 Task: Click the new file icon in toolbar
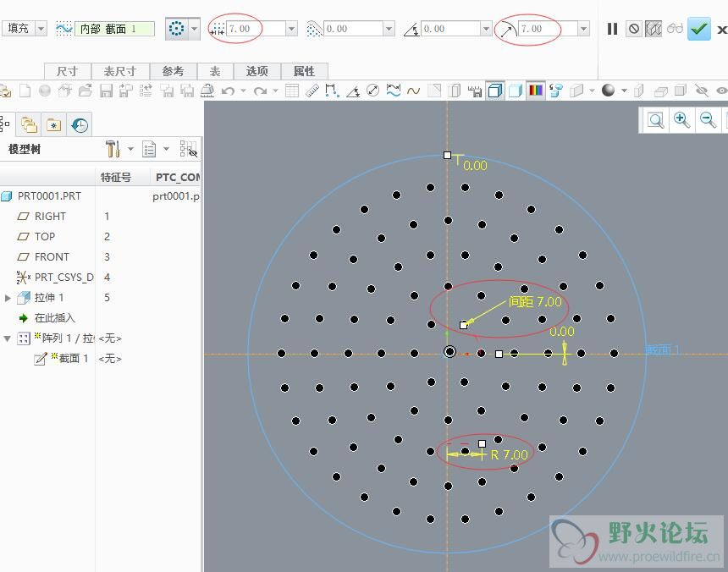(x=25, y=91)
